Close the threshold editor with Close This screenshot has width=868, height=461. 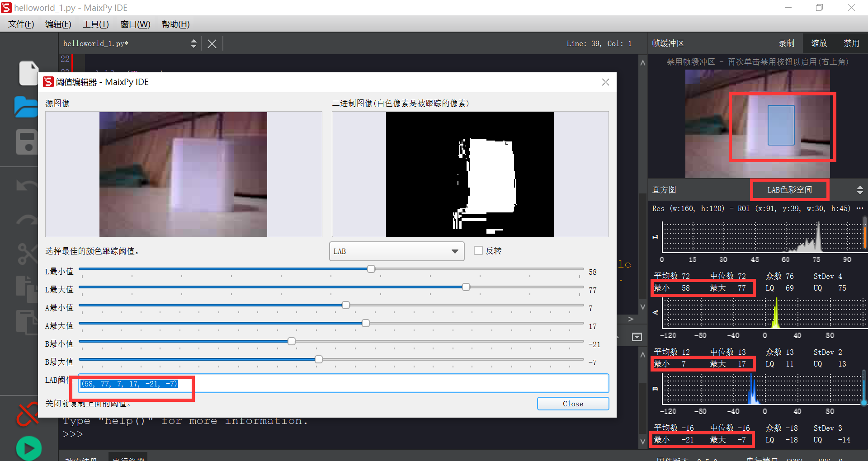tap(572, 403)
